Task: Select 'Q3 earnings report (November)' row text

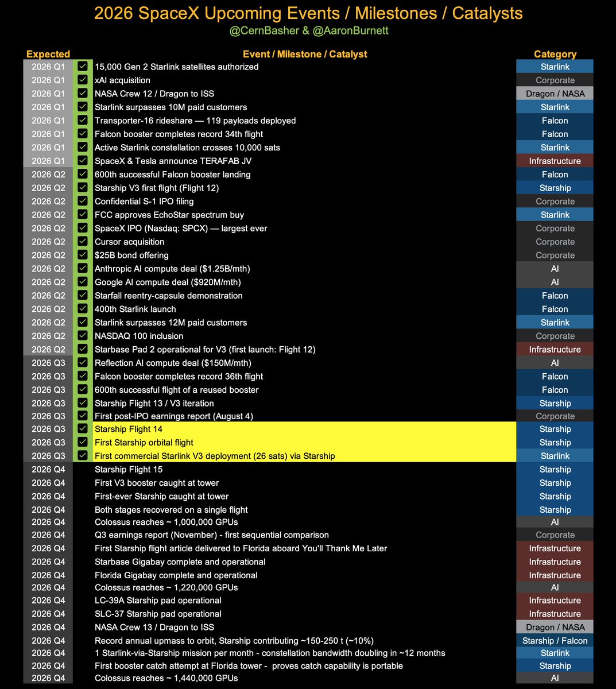Action: [x=212, y=535]
